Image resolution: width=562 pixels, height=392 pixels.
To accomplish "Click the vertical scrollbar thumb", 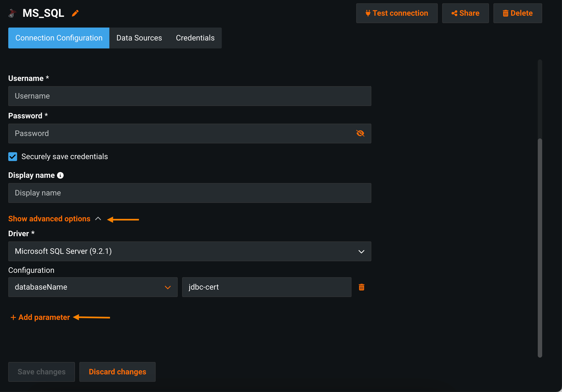I will 540,248.
